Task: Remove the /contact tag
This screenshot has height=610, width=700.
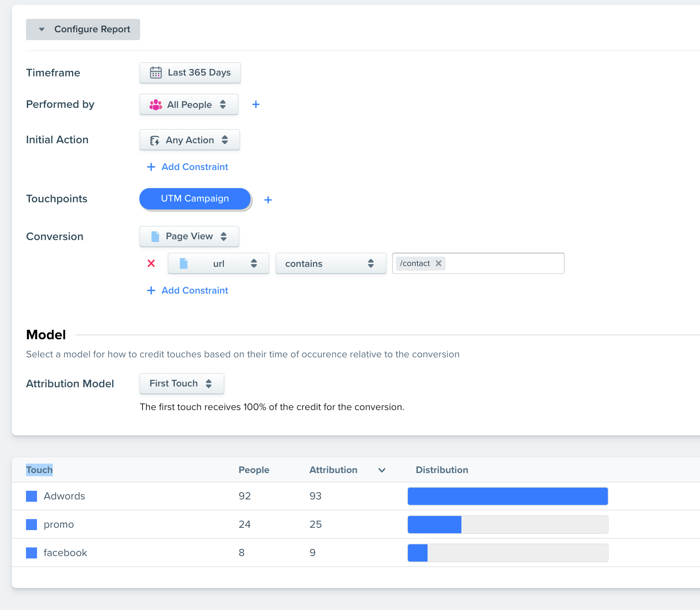Action: 439,263
